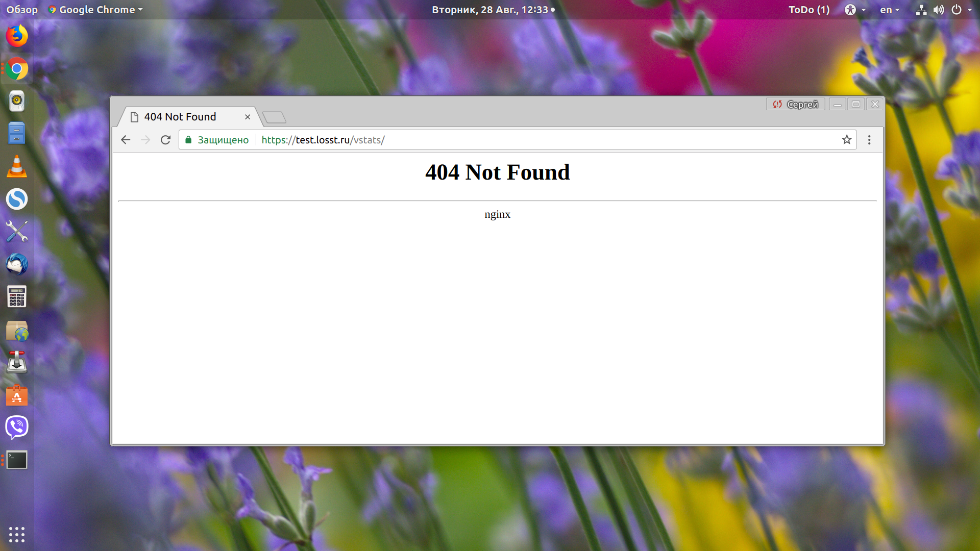The image size is (980, 551).
Task: Close the 404 Not Found tab
Action: 248,117
